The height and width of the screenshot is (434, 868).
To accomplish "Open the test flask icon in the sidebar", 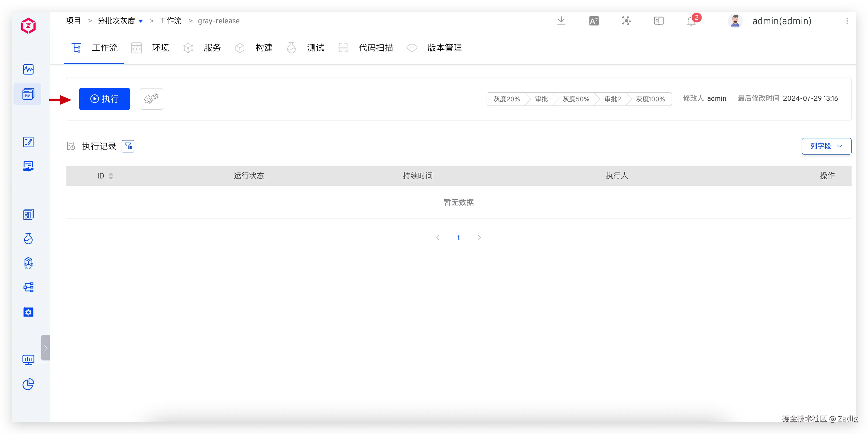I will [28, 239].
